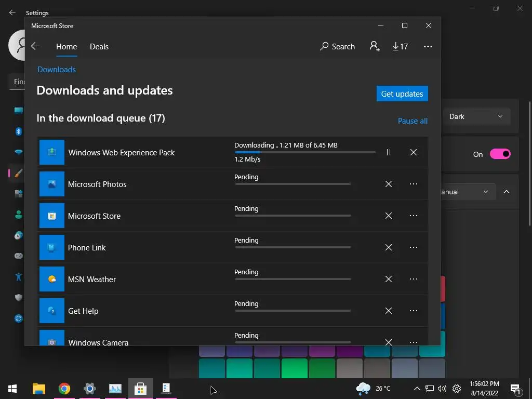Open Windows Update in Settings sidebar
The image size is (532, 399).
[x=19, y=318]
